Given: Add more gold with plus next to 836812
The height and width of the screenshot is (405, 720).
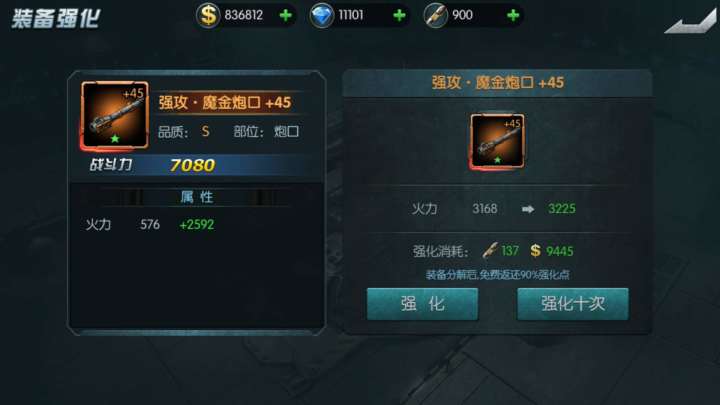Looking at the screenshot, I should coord(286,16).
